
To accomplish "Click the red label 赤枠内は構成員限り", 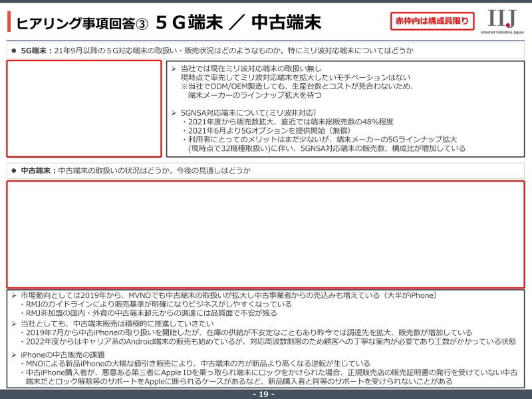I will (432, 21).
